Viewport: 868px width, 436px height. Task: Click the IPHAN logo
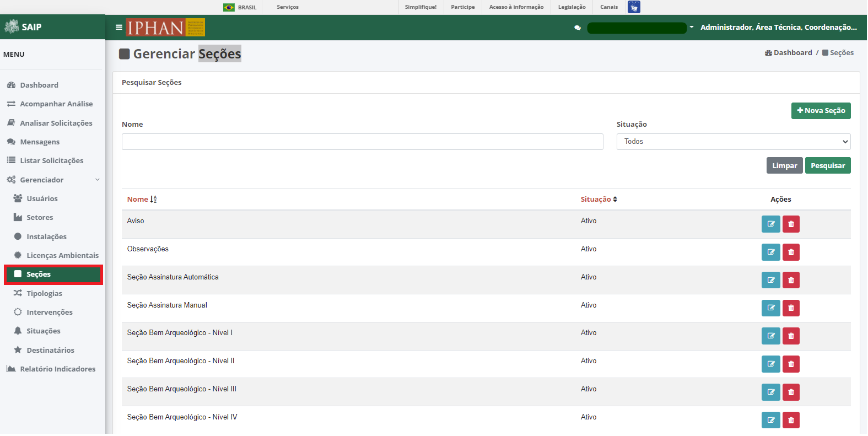pos(165,27)
